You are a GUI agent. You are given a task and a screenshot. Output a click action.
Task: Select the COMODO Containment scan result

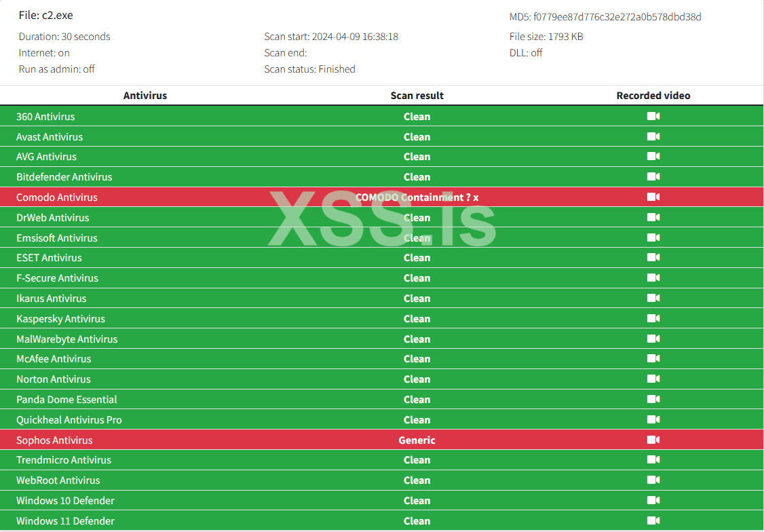click(x=417, y=197)
